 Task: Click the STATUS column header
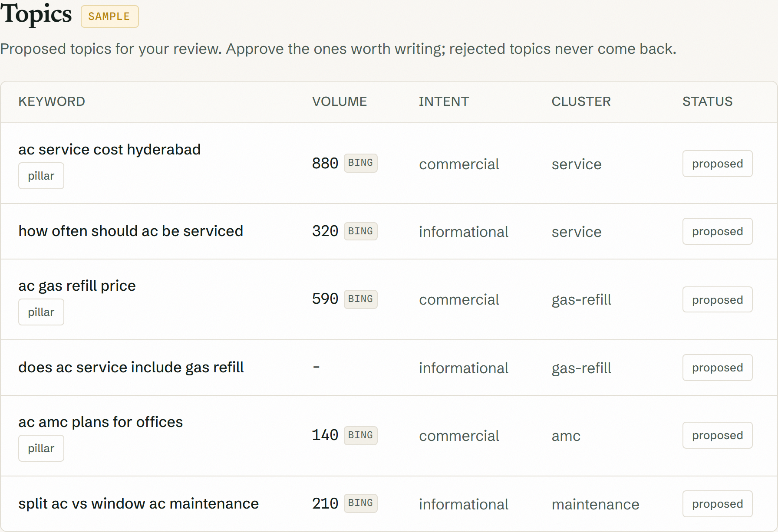click(707, 102)
